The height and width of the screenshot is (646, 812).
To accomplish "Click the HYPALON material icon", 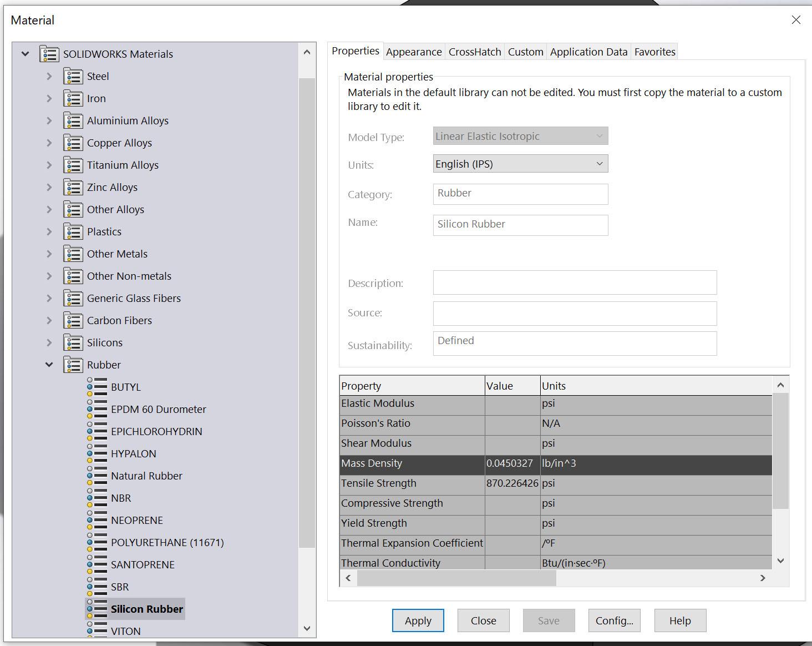I will [x=97, y=453].
